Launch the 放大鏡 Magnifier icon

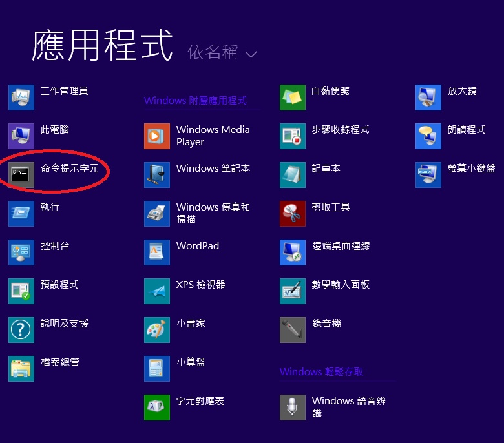(x=428, y=98)
